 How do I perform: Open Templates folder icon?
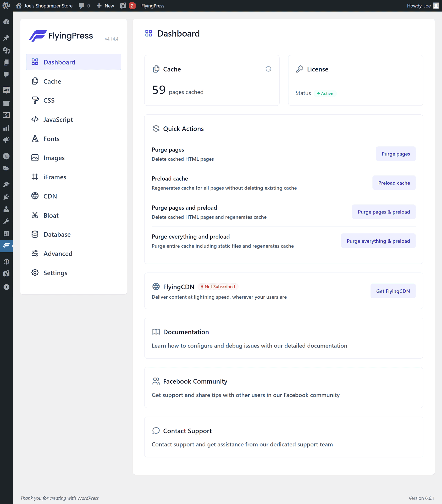[6, 168]
